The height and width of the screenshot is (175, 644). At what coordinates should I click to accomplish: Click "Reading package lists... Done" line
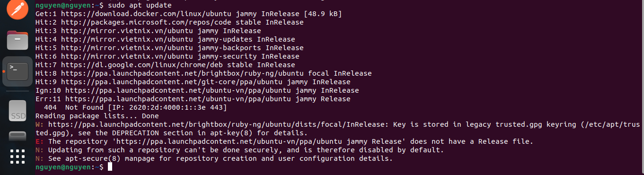click(97, 116)
